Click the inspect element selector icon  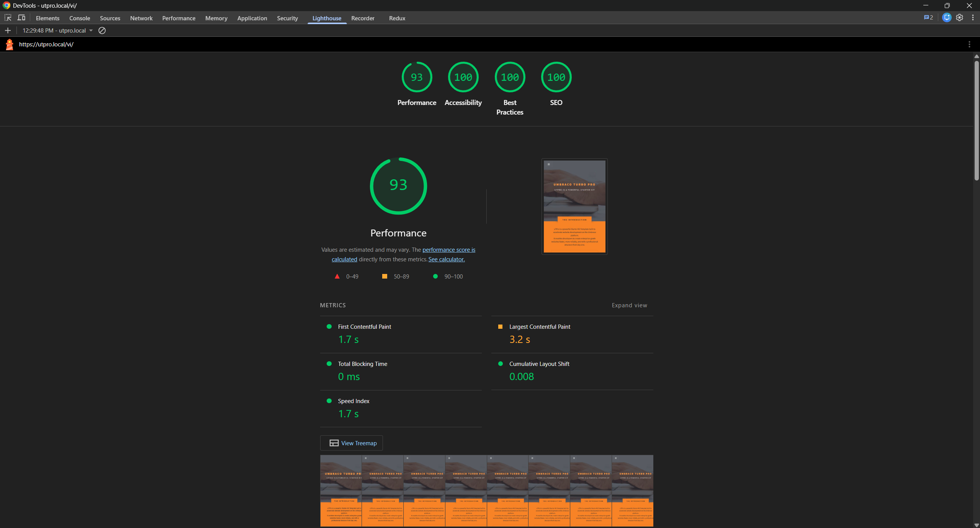coord(8,18)
